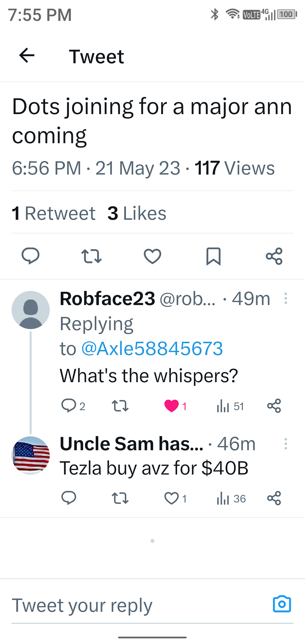Open Robface23's profile avatar

[x=30, y=310]
